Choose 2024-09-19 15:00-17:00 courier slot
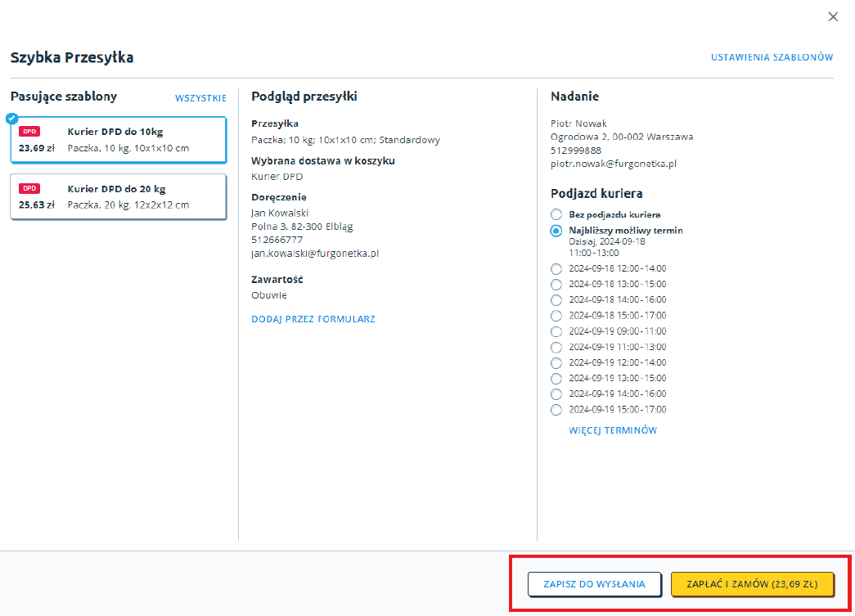The width and height of the screenshot is (855, 616). (x=556, y=410)
